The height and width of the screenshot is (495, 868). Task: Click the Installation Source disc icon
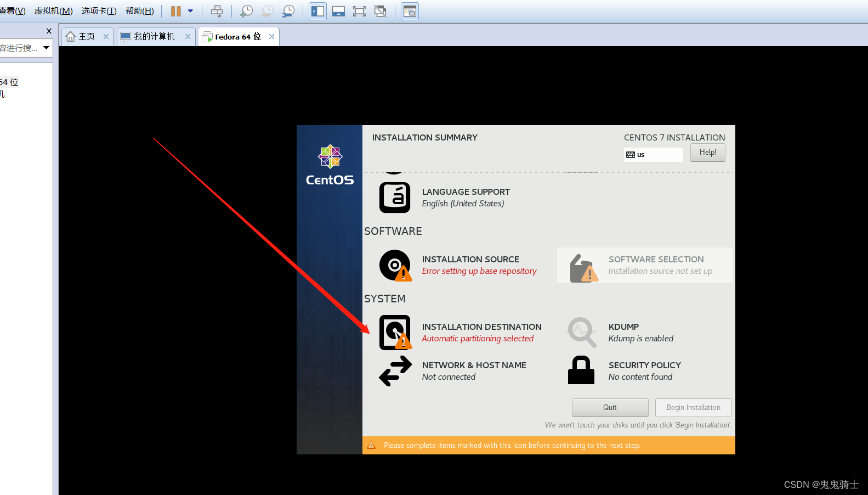click(395, 265)
